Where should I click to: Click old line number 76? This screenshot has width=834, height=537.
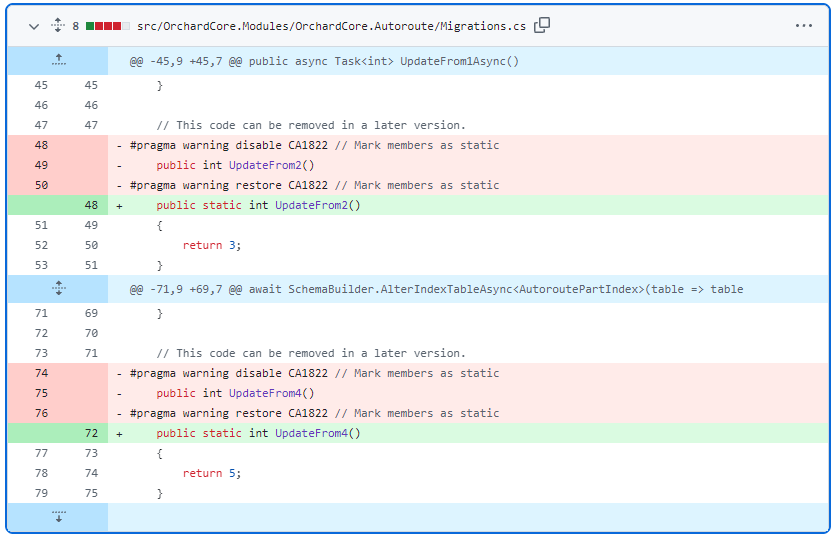tap(41, 414)
